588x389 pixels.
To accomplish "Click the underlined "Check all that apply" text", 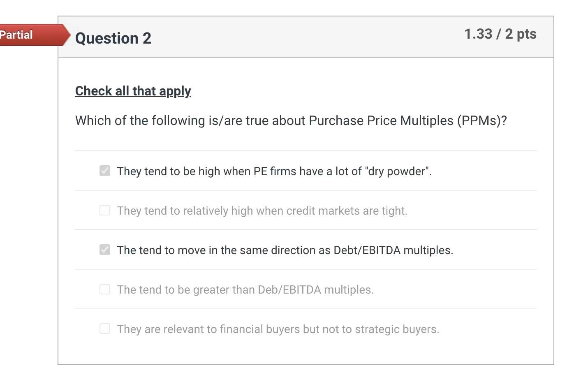I will coord(133,91).
